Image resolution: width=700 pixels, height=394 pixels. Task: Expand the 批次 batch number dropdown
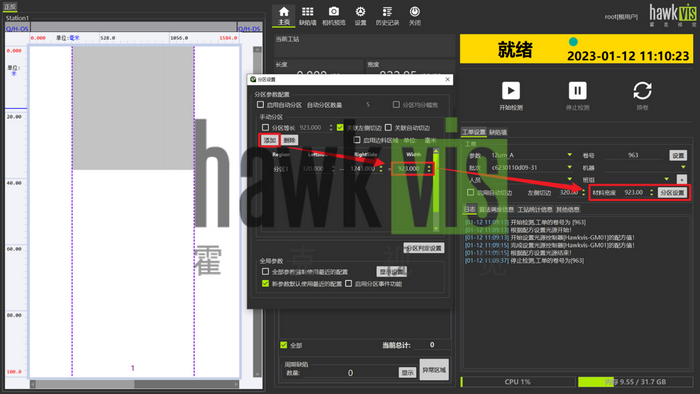pos(569,167)
